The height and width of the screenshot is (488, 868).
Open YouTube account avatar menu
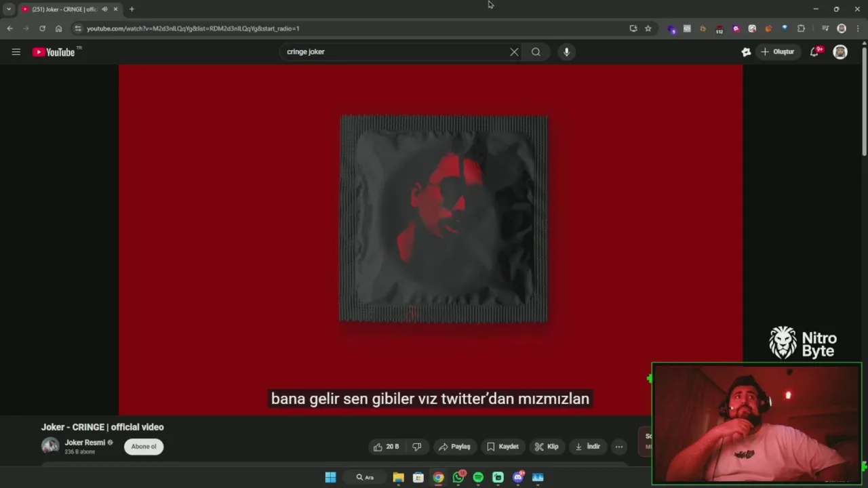(840, 52)
